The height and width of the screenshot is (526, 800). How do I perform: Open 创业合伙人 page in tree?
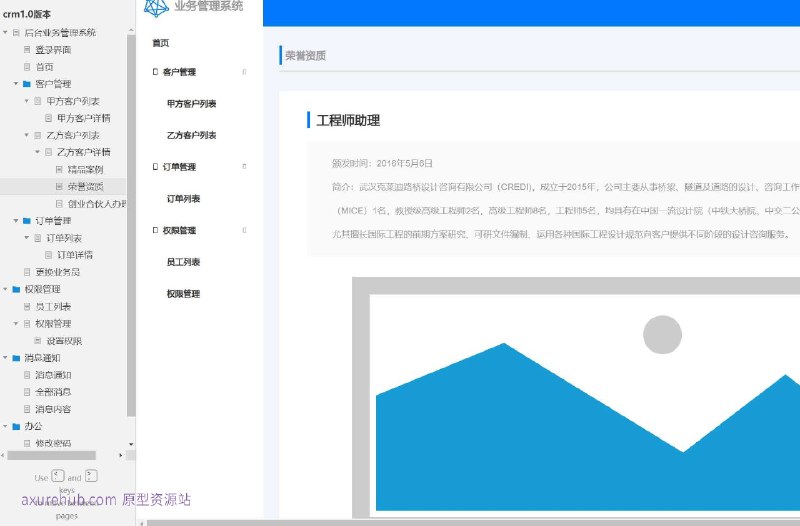point(97,204)
